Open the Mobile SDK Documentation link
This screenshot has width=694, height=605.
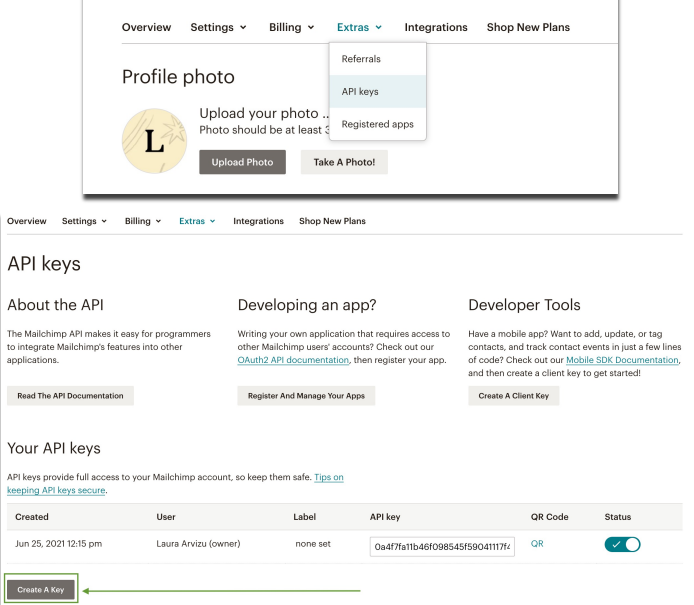(x=622, y=360)
